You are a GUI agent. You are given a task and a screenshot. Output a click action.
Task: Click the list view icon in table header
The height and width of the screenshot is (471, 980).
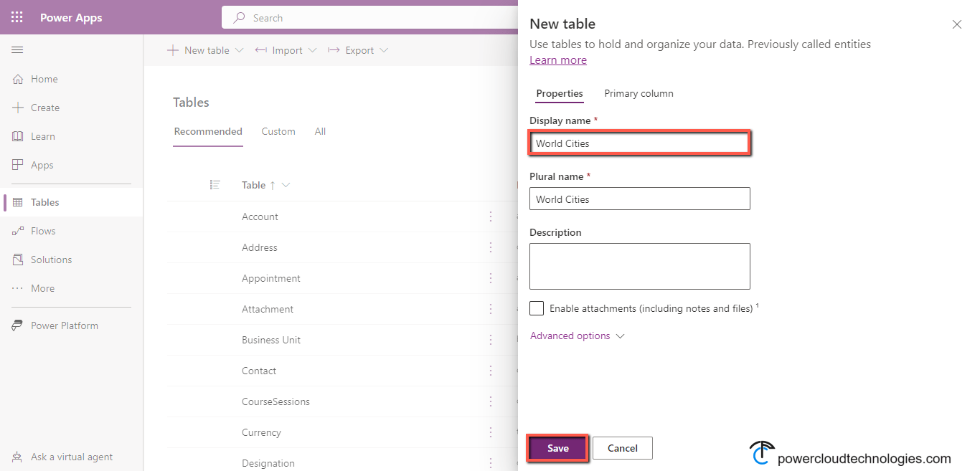coord(215,185)
